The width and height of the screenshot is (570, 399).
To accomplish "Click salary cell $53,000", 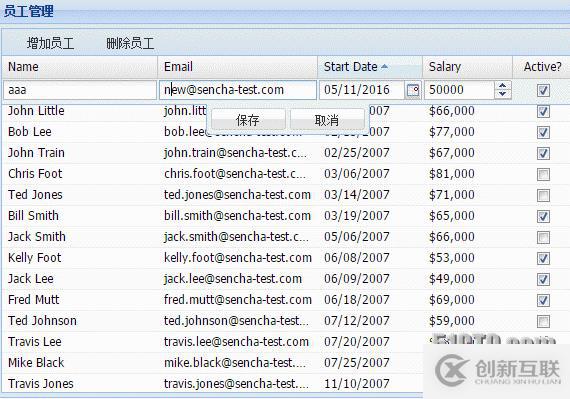I will [452, 258].
